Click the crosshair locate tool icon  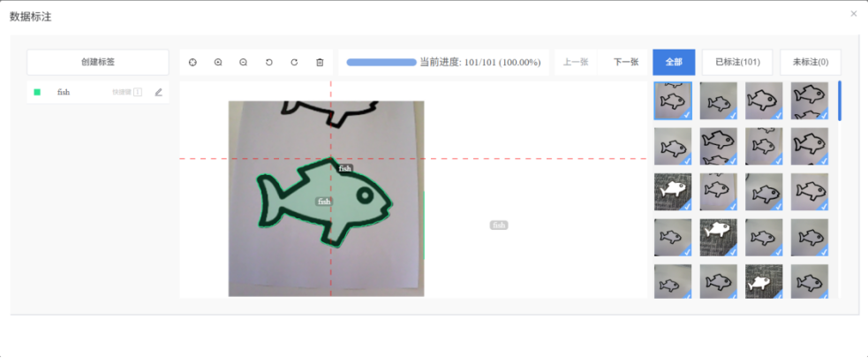point(192,63)
